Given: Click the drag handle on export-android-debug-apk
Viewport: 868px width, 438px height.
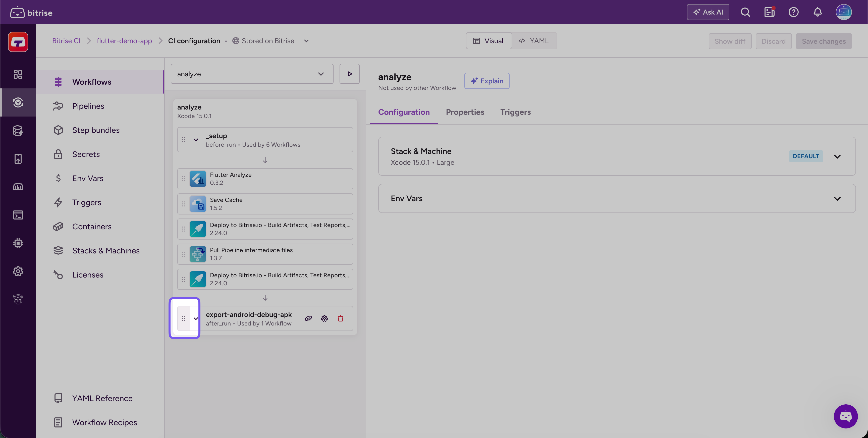Looking at the screenshot, I should click(184, 318).
